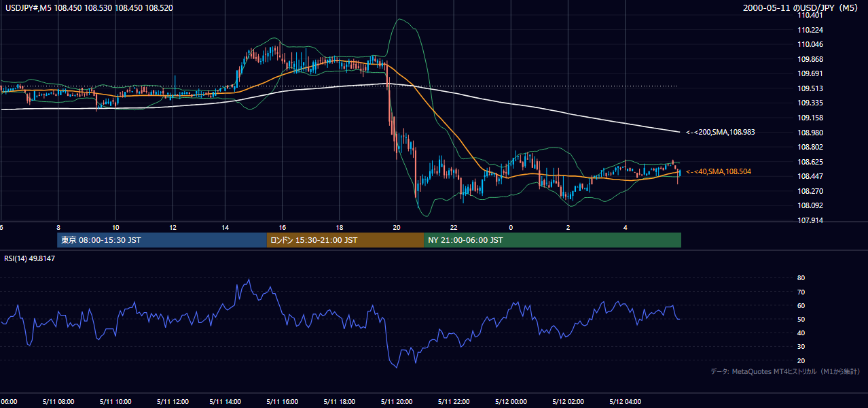The image size is (868, 408).
Task: Click hour tick 12 under price chart
Action: [x=173, y=227]
